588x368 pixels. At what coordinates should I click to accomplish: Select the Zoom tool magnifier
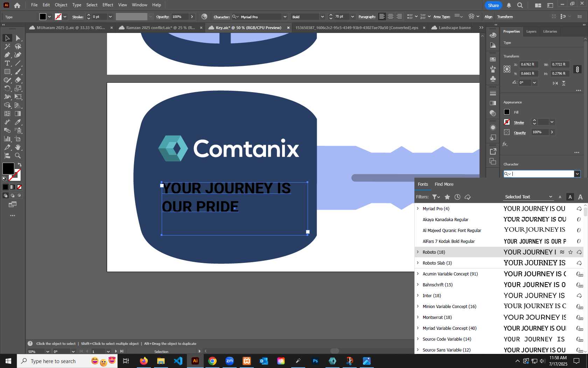(18, 156)
